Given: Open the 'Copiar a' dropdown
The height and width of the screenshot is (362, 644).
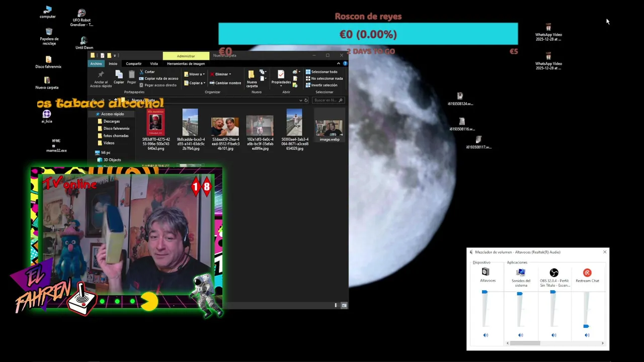Looking at the screenshot, I should pyautogui.click(x=194, y=83).
